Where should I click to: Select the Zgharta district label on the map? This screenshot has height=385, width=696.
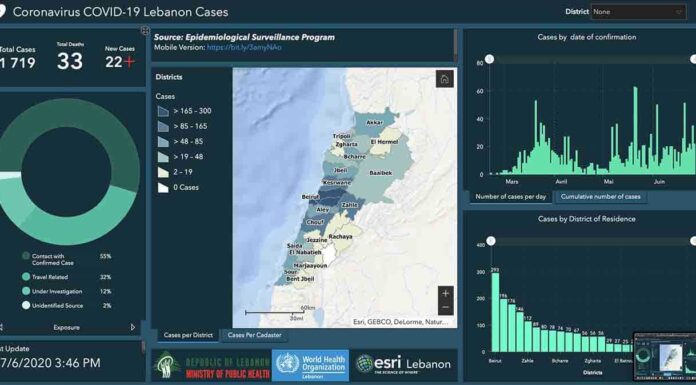click(x=347, y=144)
